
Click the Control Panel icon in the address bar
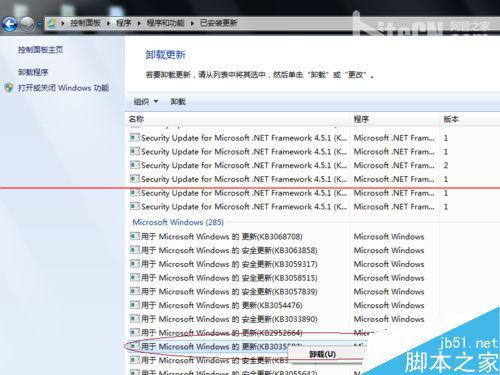52,23
